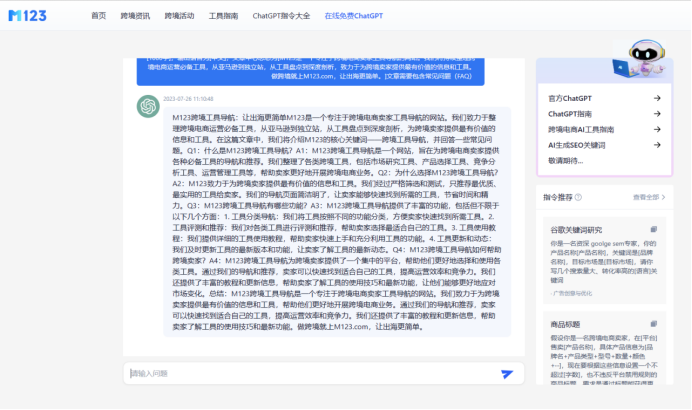Click the arrow next to 官方ChatGPT
692x410 pixels.
pyautogui.click(x=656, y=98)
